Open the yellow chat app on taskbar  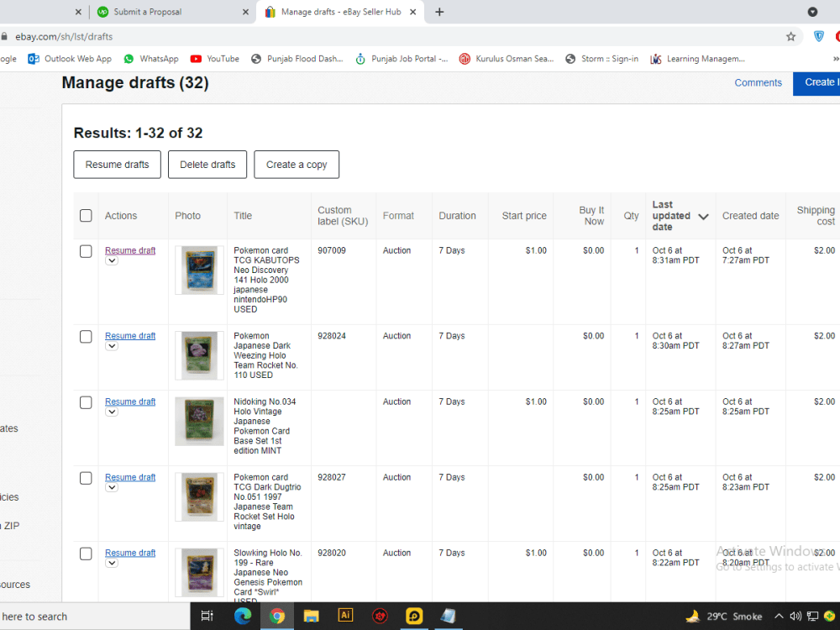click(414, 616)
